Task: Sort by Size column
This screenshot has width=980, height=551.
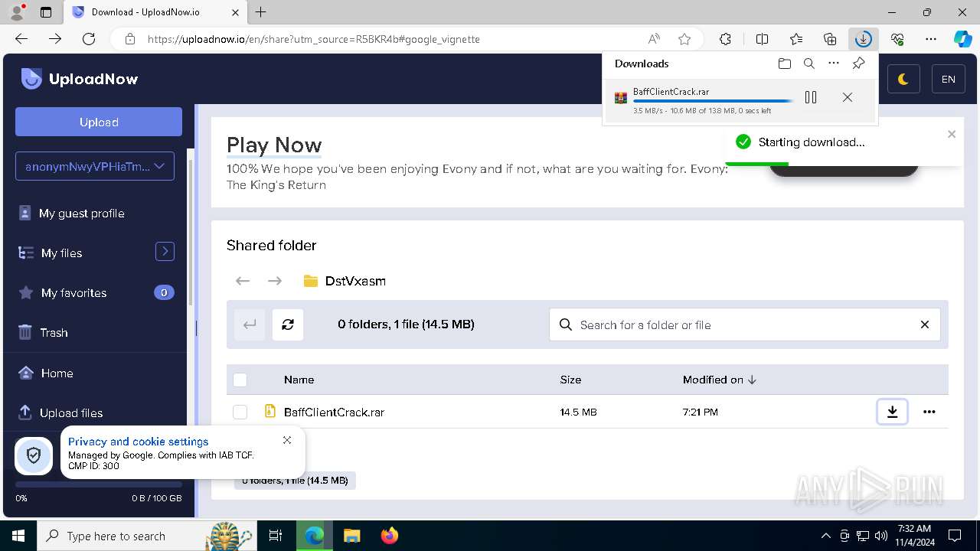Action: [x=570, y=380]
